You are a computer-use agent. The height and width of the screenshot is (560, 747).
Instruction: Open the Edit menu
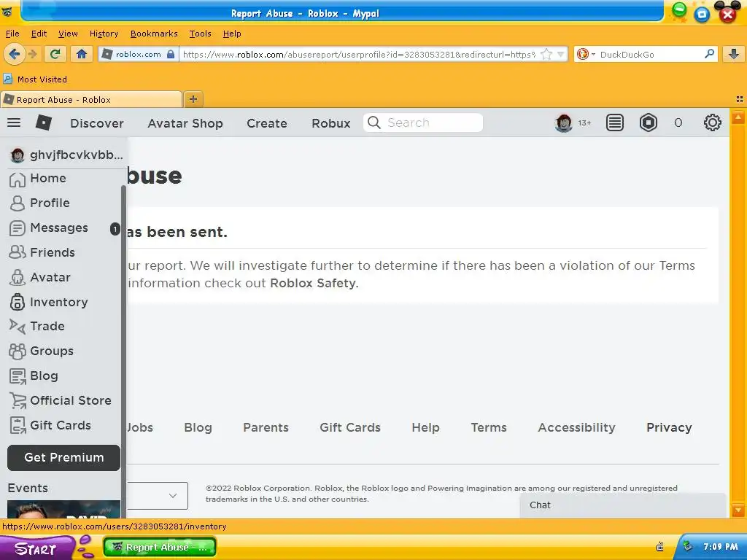pos(39,34)
